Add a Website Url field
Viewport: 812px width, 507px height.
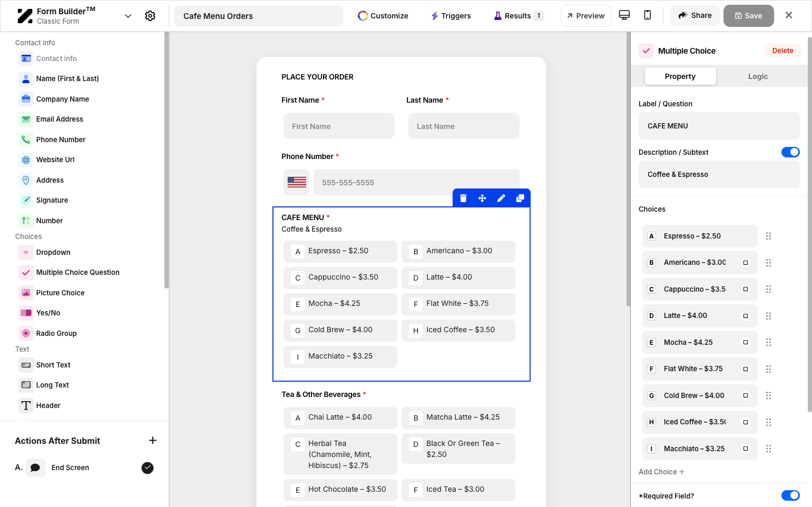(55, 160)
